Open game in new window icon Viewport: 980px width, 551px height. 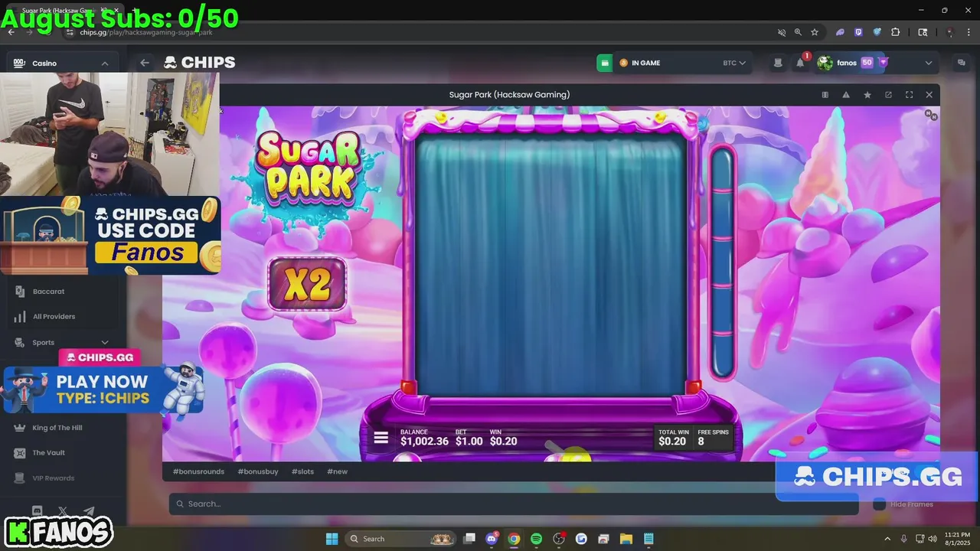click(888, 95)
